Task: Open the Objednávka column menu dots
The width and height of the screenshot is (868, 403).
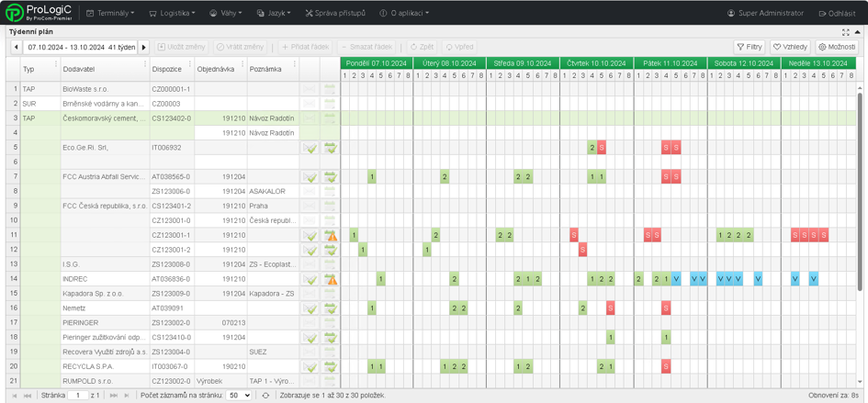Action: coord(242,63)
